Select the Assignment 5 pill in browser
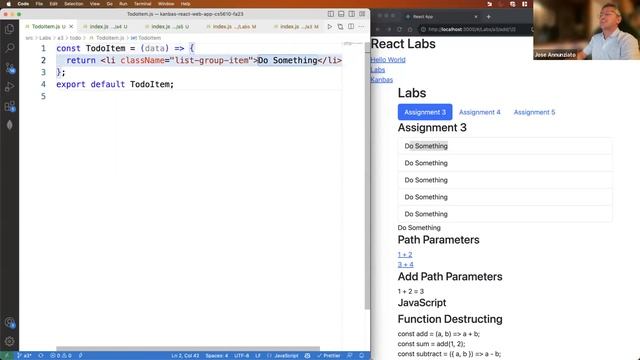Image resolution: width=640 pixels, height=360 pixels. point(534,112)
